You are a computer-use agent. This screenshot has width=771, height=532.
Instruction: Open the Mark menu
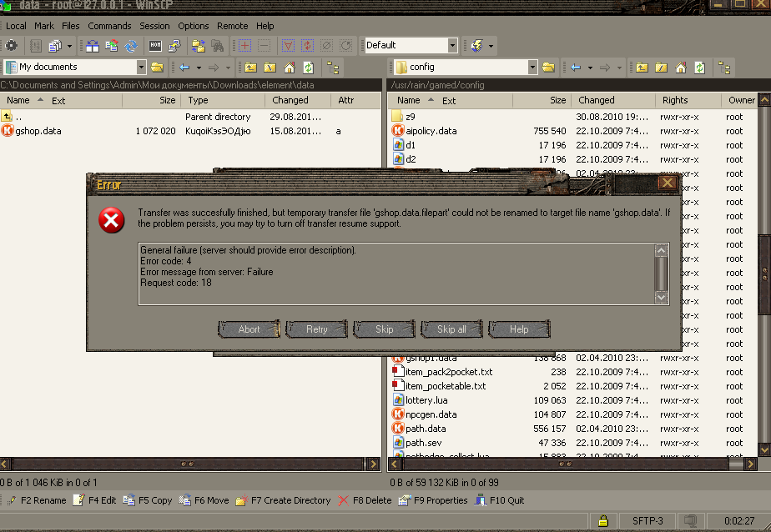pyautogui.click(x=44, y=26)
